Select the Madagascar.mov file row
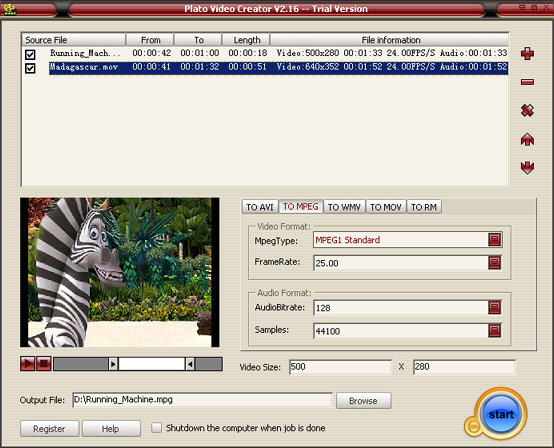 click(x=265, y=67)
